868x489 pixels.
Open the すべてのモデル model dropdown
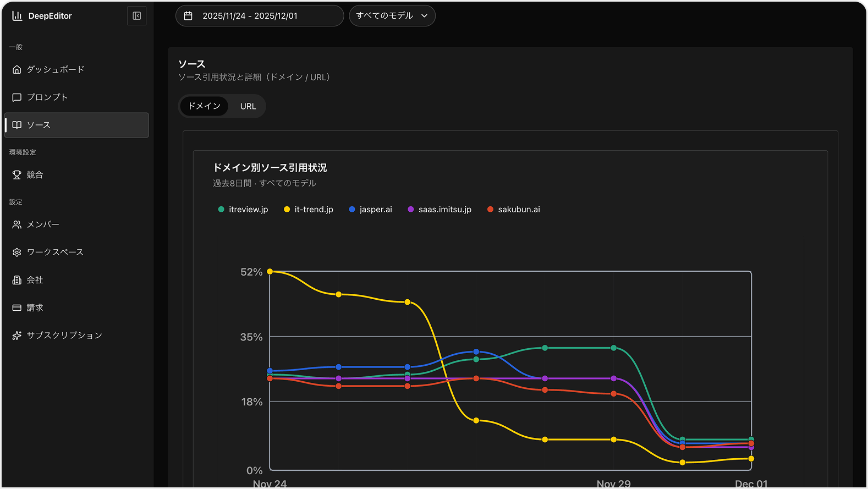pyautogui.click(x=392, y=16)
